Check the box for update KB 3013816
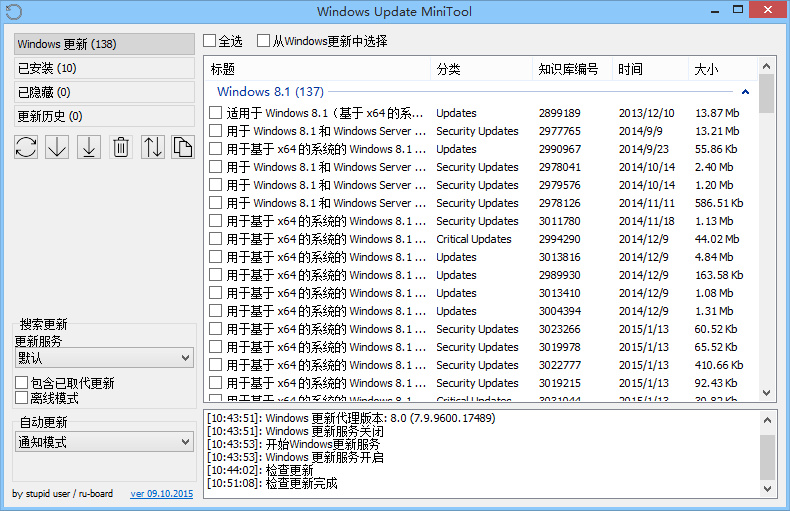Viewport: 790px width, 511px height. click(215, 257)
